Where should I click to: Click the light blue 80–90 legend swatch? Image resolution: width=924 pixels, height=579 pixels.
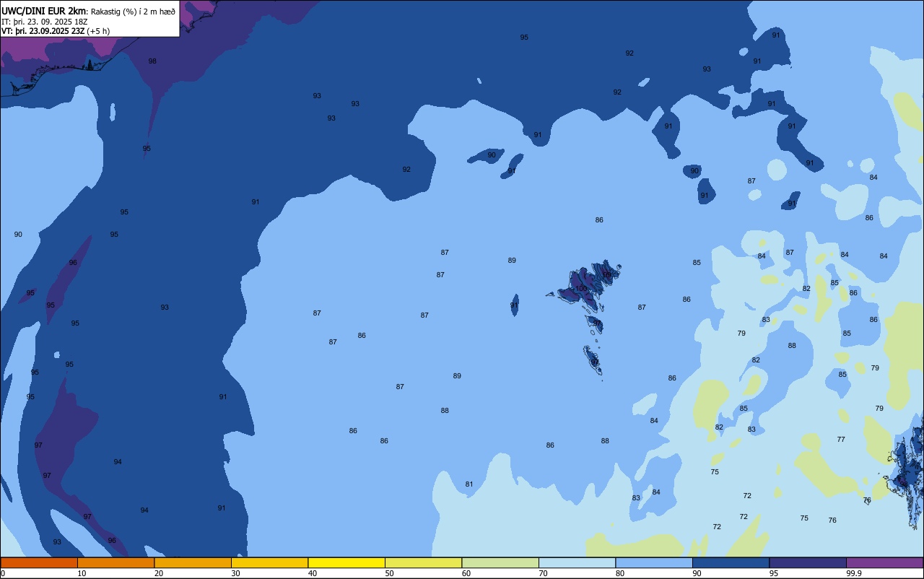[x=654, y=562]
